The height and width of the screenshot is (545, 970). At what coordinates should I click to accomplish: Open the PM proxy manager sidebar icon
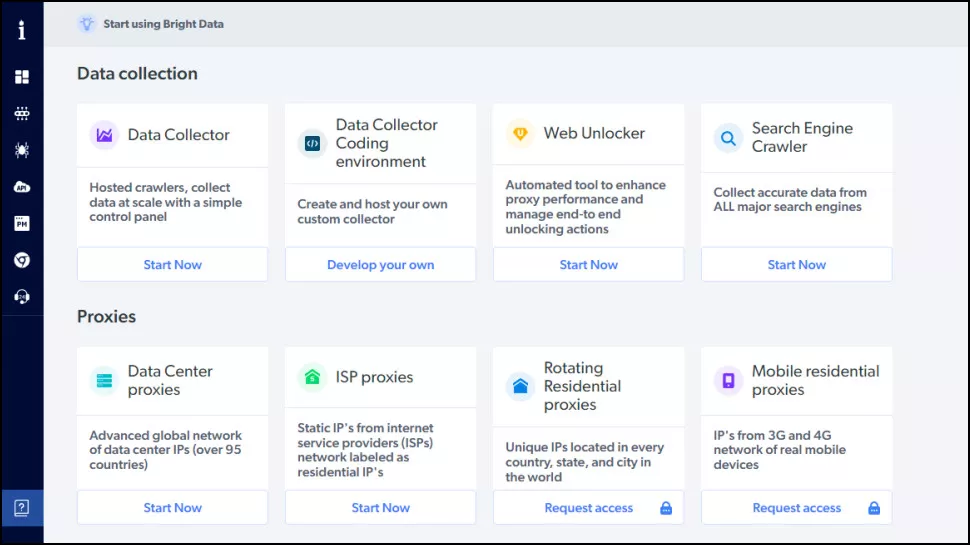(22, 224)
